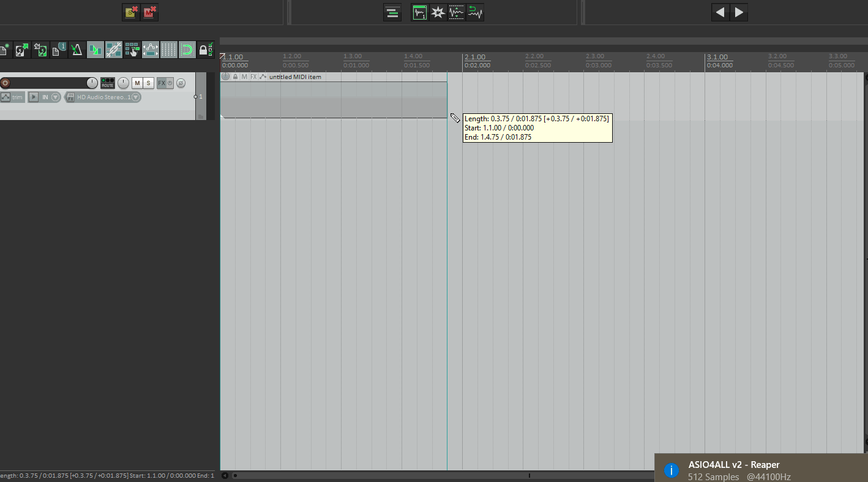Open project settings document info icon

coord(59,50)
